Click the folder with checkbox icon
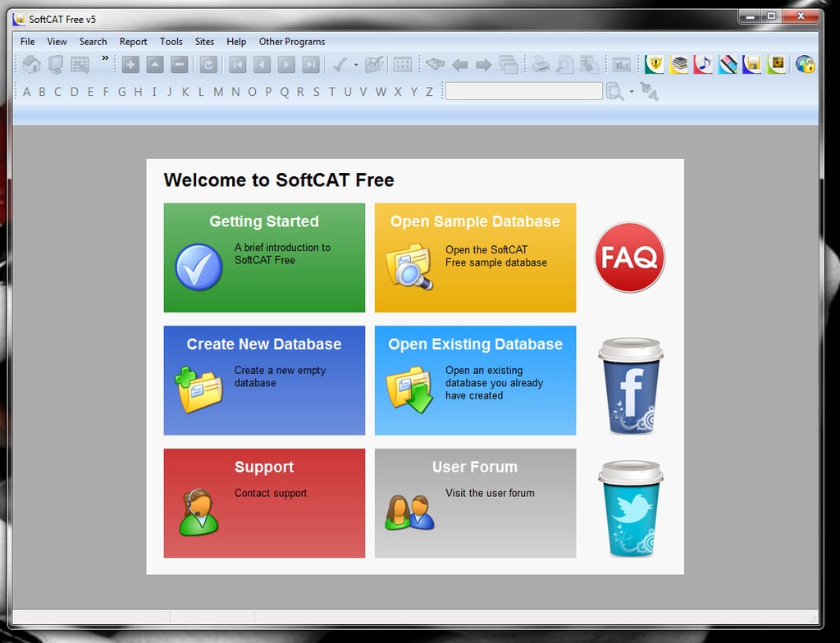840x643 pixels. coord(374,65)
